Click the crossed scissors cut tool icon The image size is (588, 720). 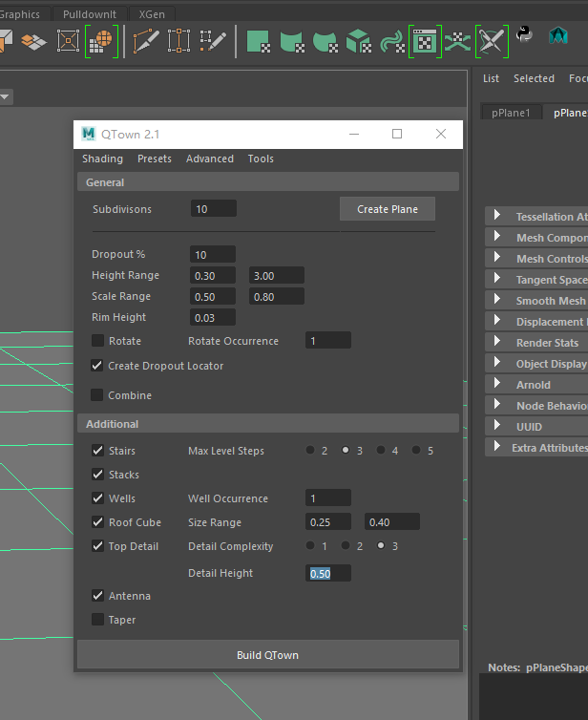click(x=492, y=41)
